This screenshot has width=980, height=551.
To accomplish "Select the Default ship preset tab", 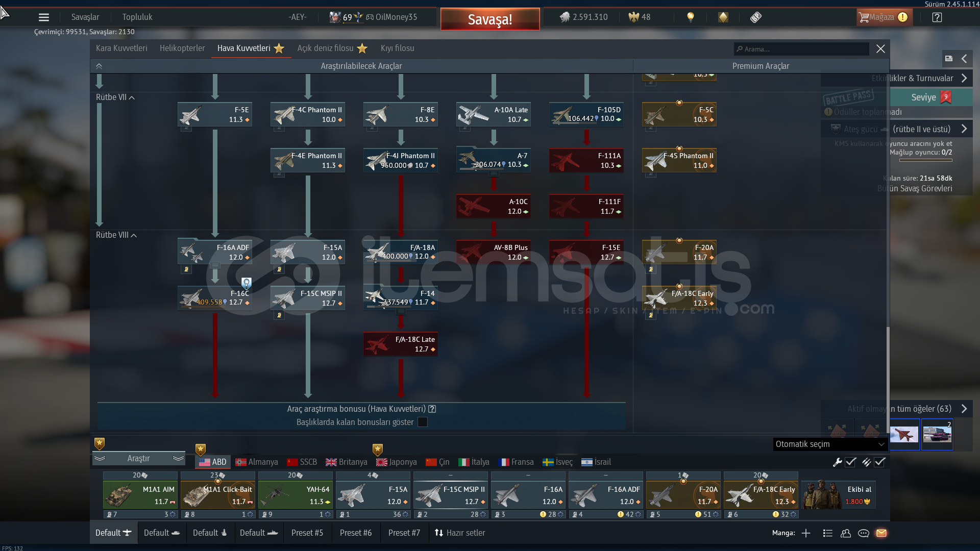I will coord(259,533).
